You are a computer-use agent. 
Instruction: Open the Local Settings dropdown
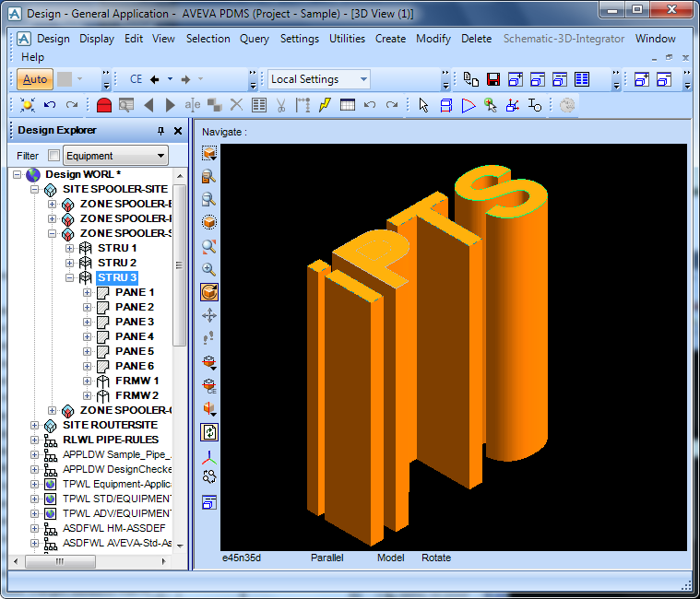click(x=319, y=79)
